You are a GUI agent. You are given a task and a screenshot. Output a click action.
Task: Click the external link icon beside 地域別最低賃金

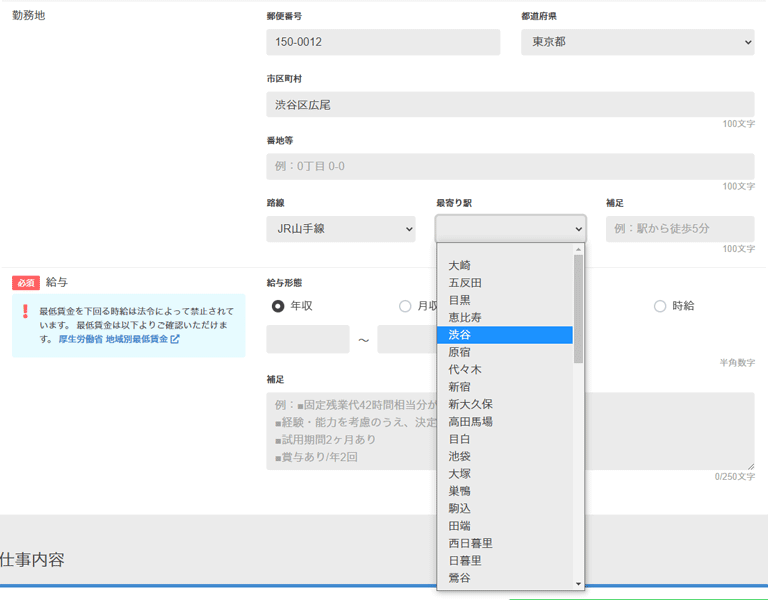175,339
